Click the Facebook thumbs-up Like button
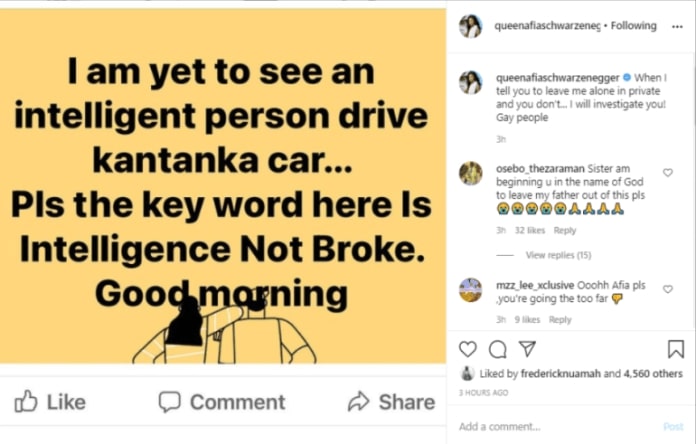This screenshot has height=444, width=696. click(x=50, y=402)
